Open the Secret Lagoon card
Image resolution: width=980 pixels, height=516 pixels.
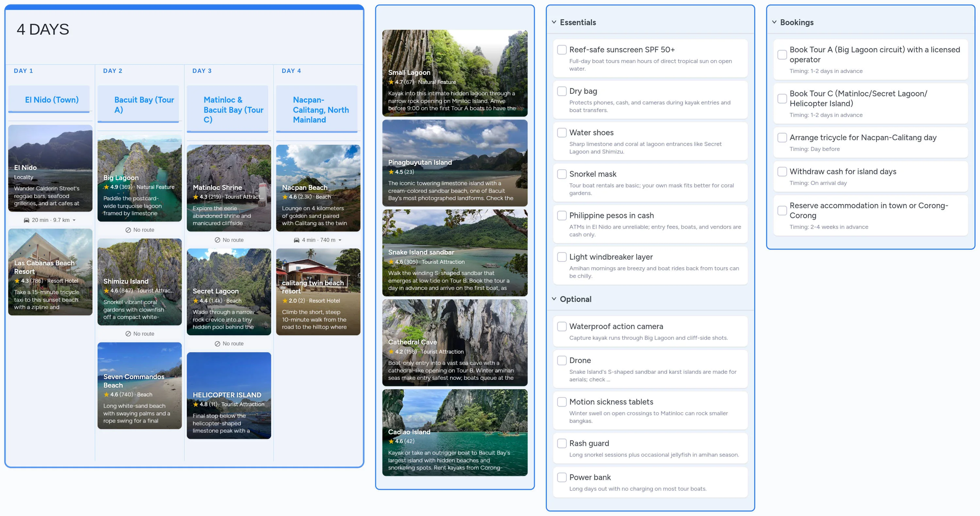(x=229, y=292)
